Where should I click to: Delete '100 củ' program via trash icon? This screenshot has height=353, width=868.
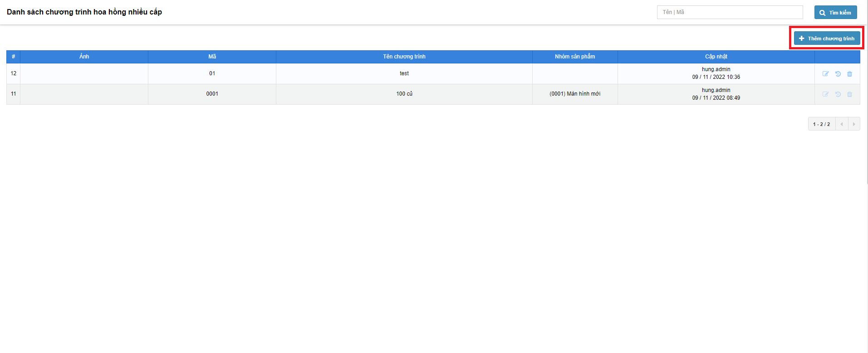click(x=849, y=94)
